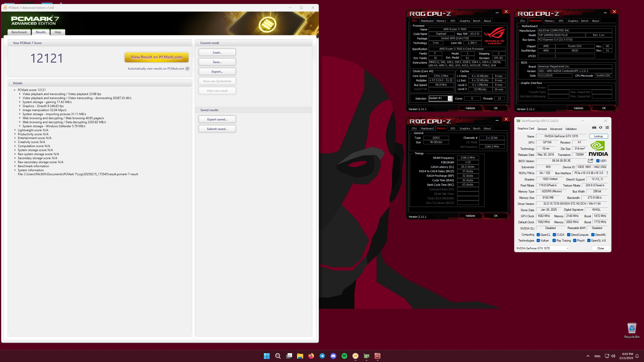
Task: Show hidden system tray icons
Action: click(x=588, y=356)
